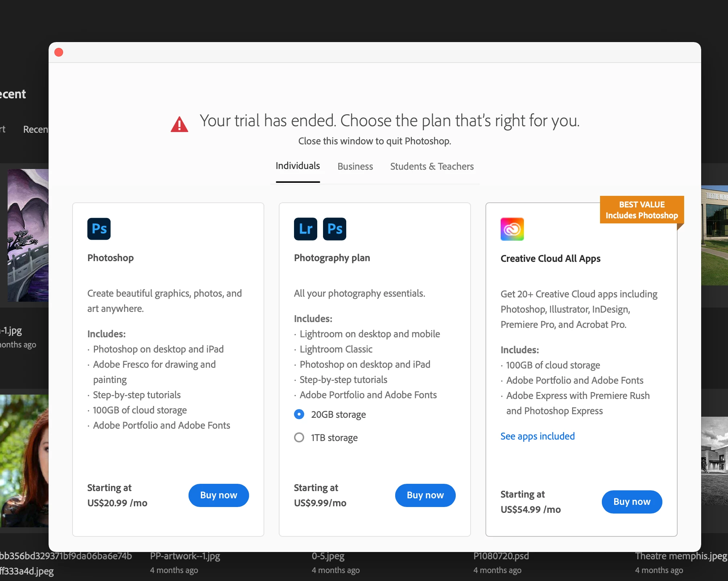Click the Creative Cloud rainbow icon
The image size is (728, 581).
click(512, 229)
